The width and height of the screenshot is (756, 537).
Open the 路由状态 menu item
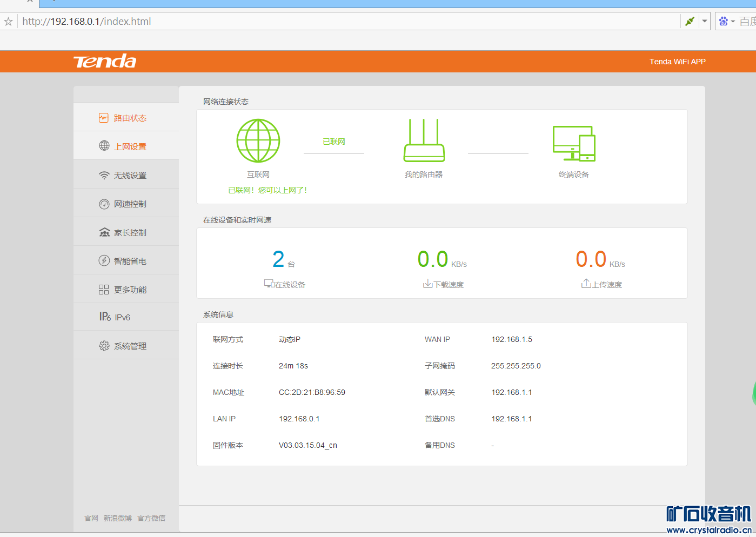click(126, 118)
